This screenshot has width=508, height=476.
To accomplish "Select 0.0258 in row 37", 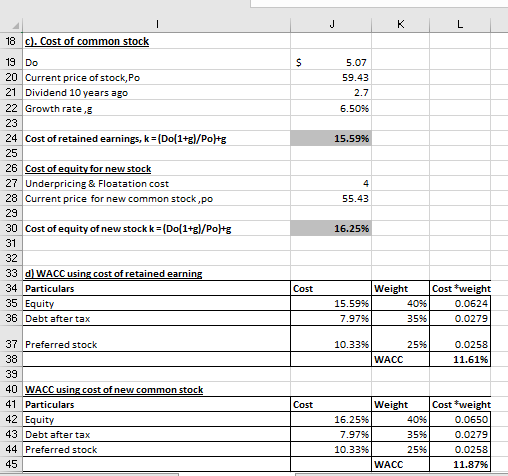I will (x=460, y=339).
